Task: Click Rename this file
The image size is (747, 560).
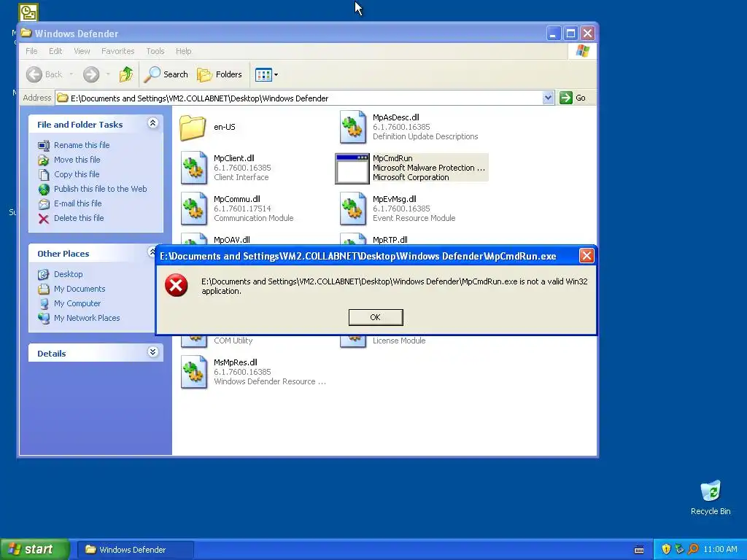Action: [82, 145]
